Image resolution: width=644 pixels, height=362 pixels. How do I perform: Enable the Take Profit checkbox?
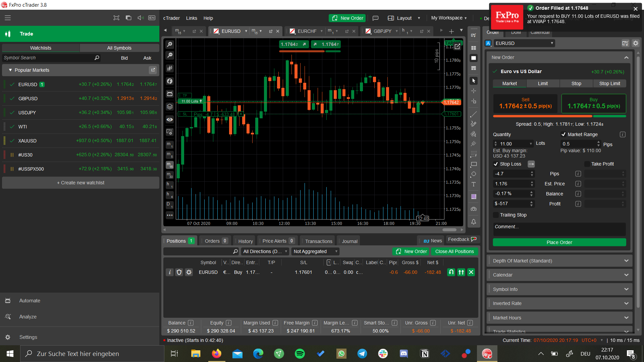pyautogui.click(x=587, y=164)
